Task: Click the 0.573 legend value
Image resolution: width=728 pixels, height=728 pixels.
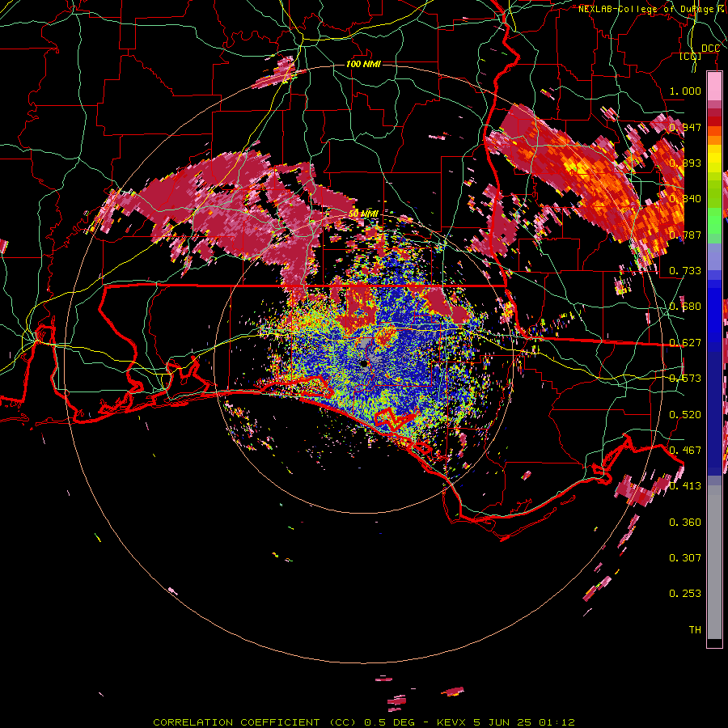Action: coord(685,378)
